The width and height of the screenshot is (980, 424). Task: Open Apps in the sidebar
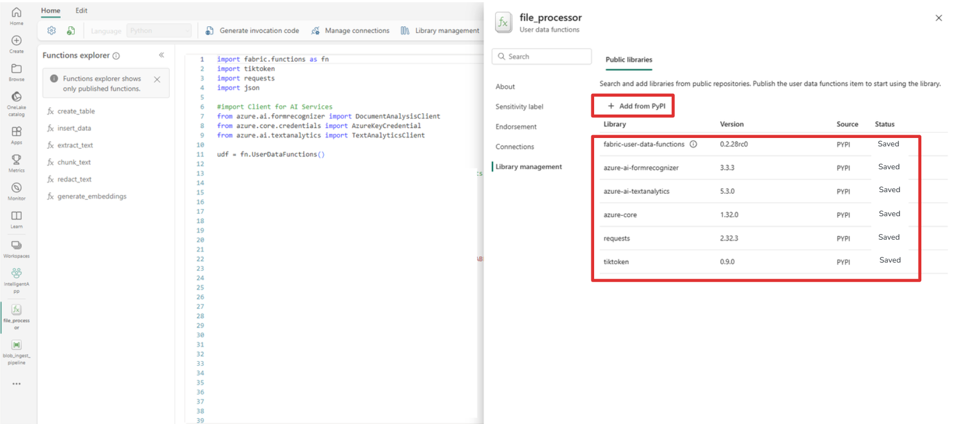(17, 135)
